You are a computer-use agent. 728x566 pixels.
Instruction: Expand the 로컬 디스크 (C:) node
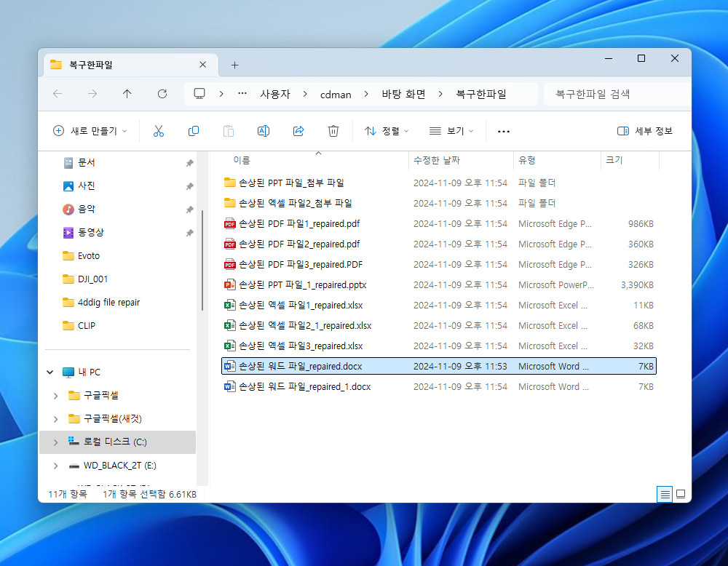56,442
